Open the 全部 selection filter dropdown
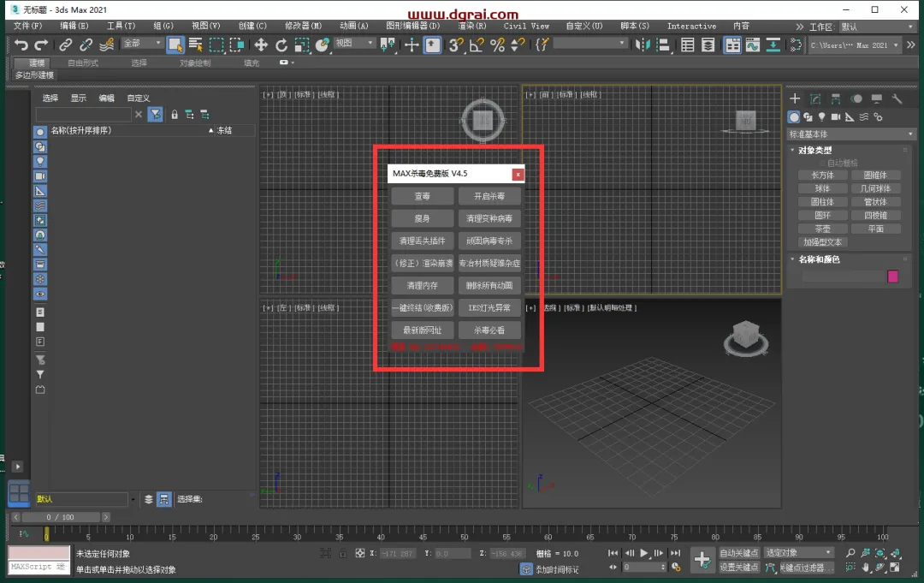 pos(141,43)
